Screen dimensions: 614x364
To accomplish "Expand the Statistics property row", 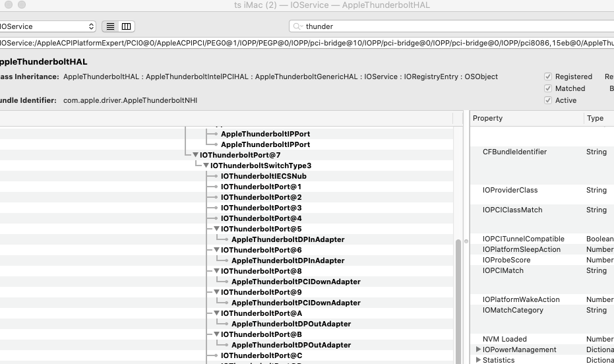I will [x=478, y=360].
